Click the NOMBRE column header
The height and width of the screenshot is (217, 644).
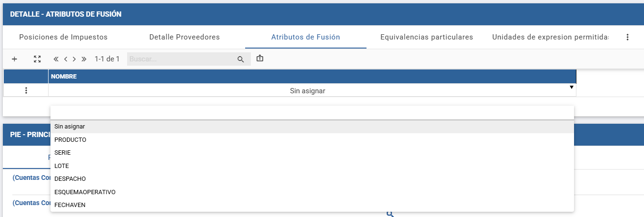point(312,77)
